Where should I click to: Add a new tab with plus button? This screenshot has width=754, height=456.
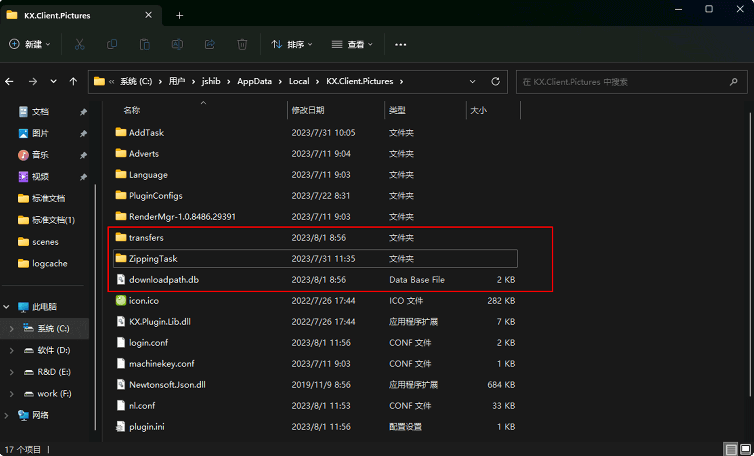pos(180,15)
